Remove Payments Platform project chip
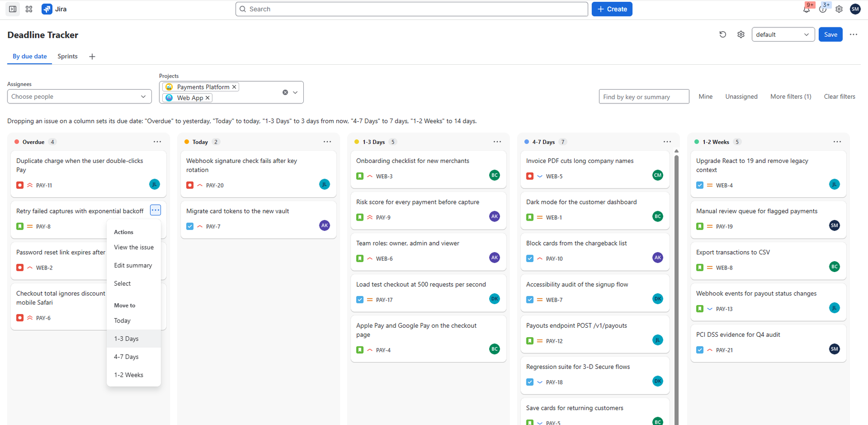 click(x=234, y=87)
